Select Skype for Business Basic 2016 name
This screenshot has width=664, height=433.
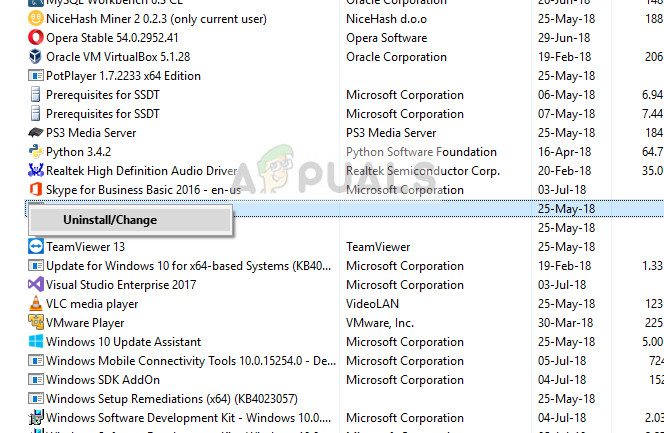[x=144, y=190]
